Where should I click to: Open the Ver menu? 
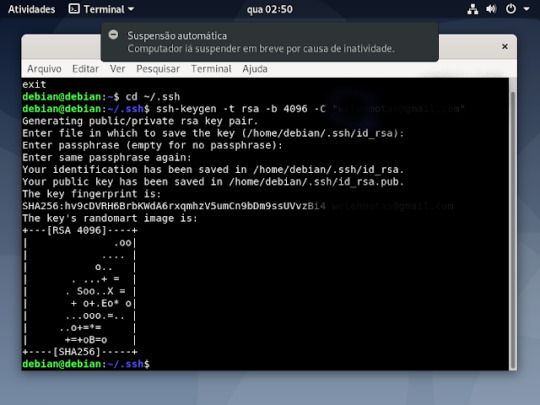point(117,69)
